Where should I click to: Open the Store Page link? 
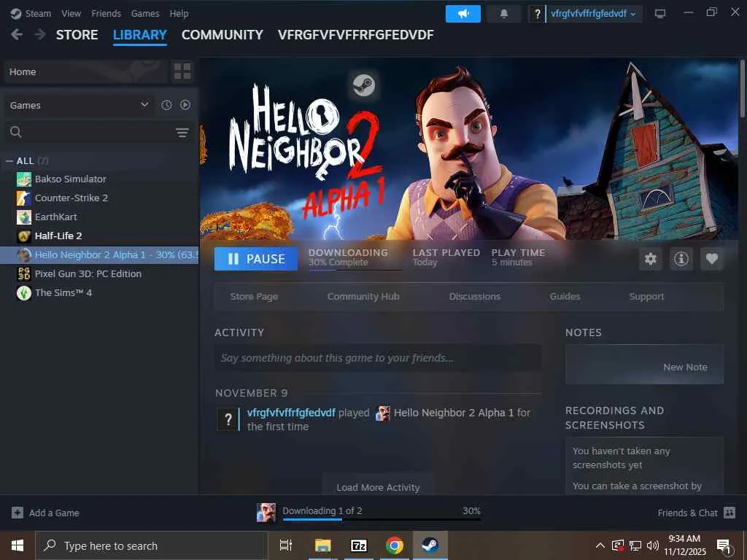click(254, 296)
